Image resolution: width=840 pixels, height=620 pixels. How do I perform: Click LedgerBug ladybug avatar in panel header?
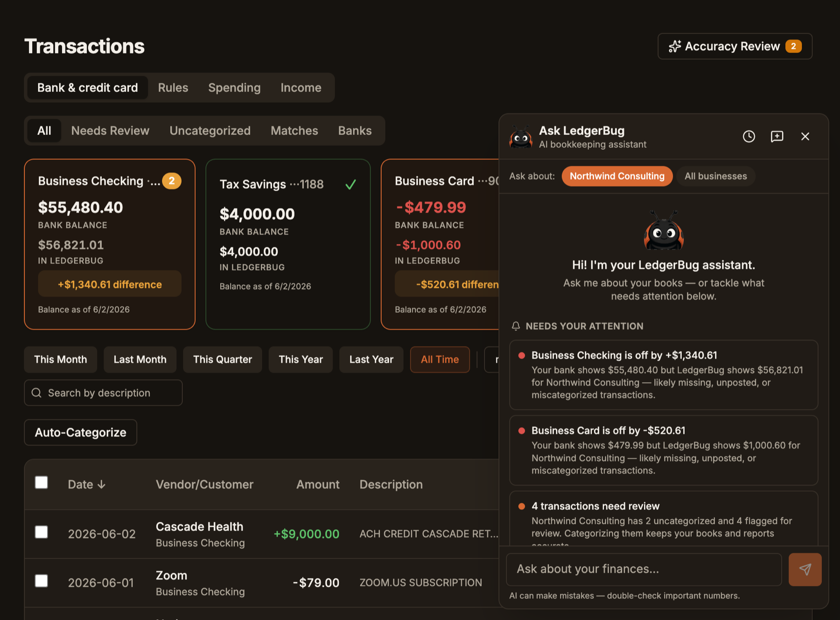[521, 137]
